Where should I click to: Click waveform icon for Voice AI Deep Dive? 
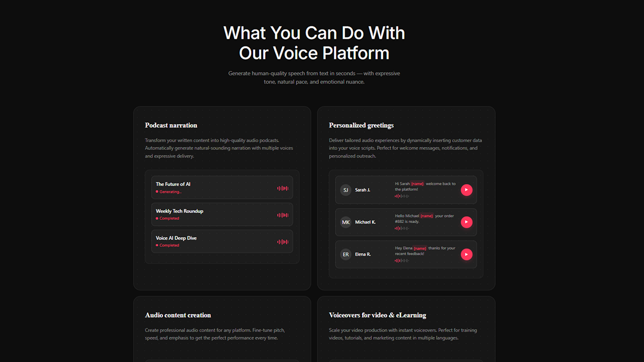pos(283,242)
